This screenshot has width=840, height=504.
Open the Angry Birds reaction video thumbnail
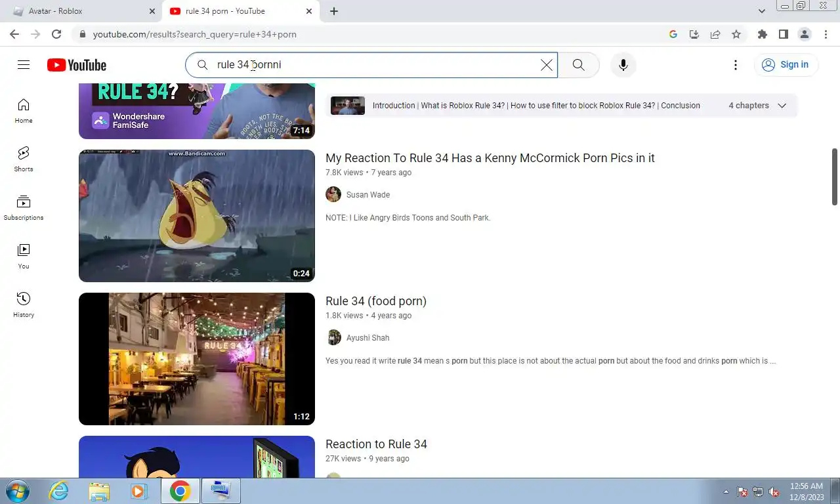(197, 216)
